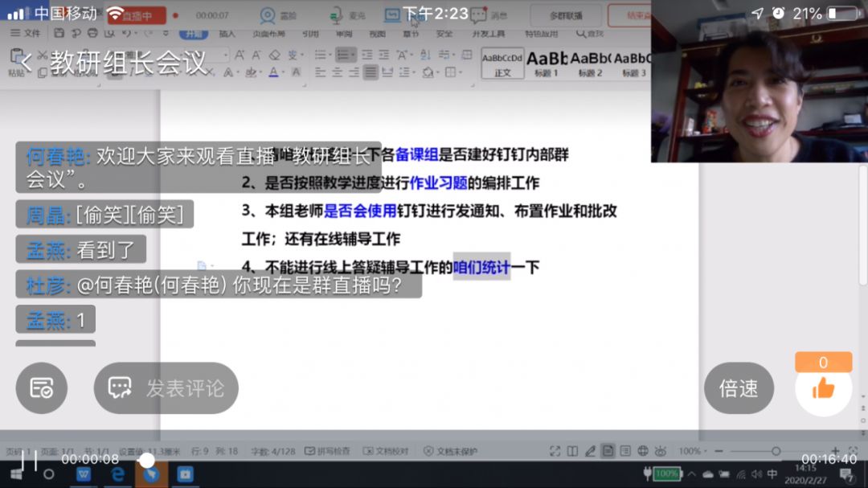The image size is (868, 488).
Task: Toggle 拼写检查 spell check
Action: [x=328, y=451]
